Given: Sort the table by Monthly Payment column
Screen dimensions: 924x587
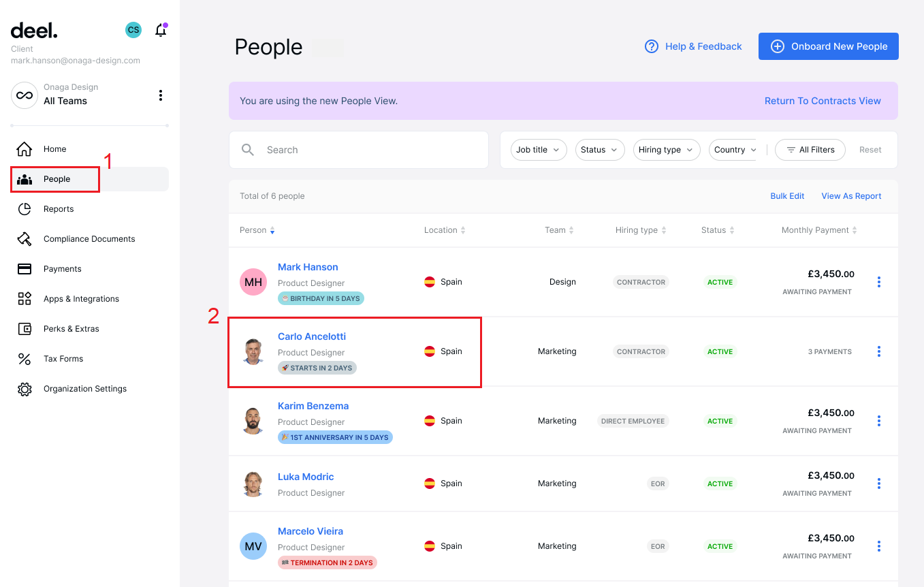Looking at the screenshot, I should 819,230.
